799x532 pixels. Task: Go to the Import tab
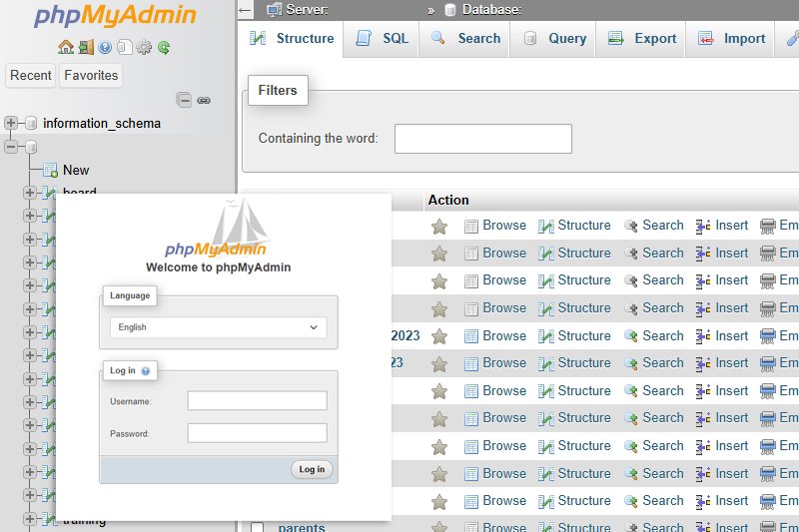(x=732, y=39)
